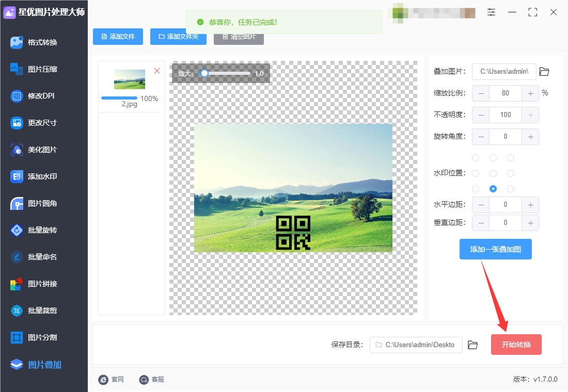Open the 批量旋转 batch rotate tool

pos(34,230)
